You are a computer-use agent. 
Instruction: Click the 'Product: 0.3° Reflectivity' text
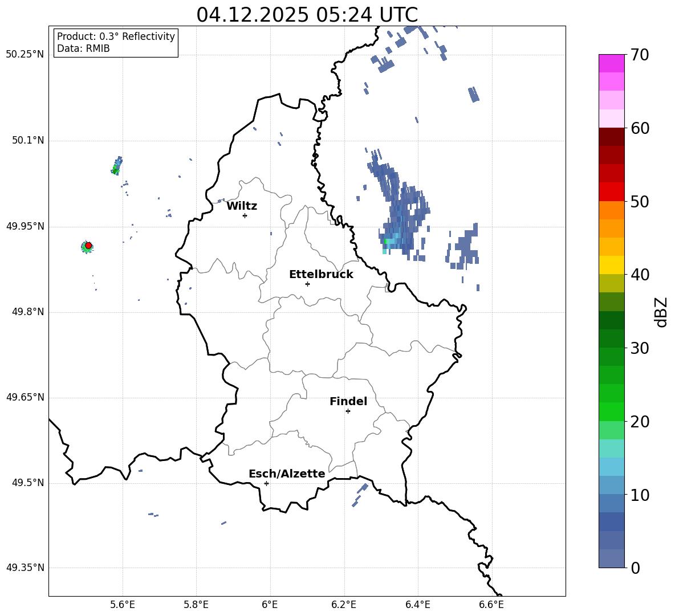(116, 36)
